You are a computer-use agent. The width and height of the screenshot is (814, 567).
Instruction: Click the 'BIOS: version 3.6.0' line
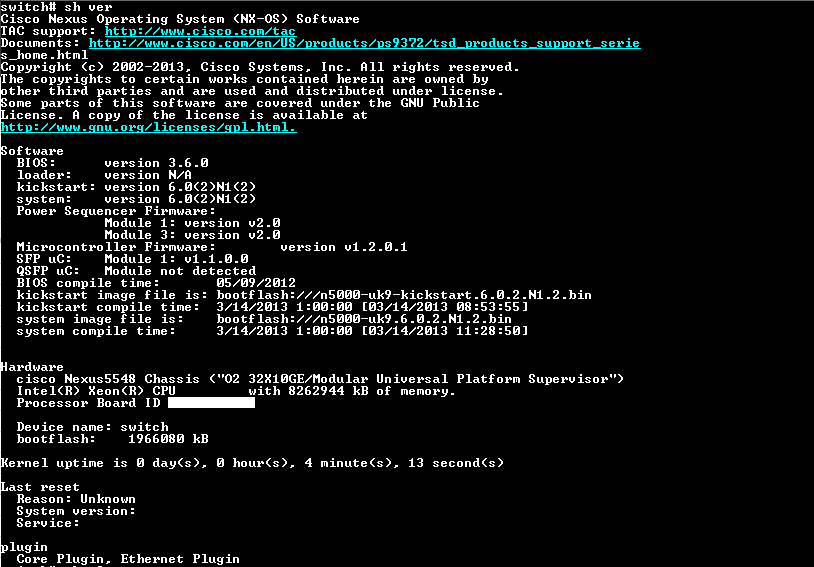point(112,163)
